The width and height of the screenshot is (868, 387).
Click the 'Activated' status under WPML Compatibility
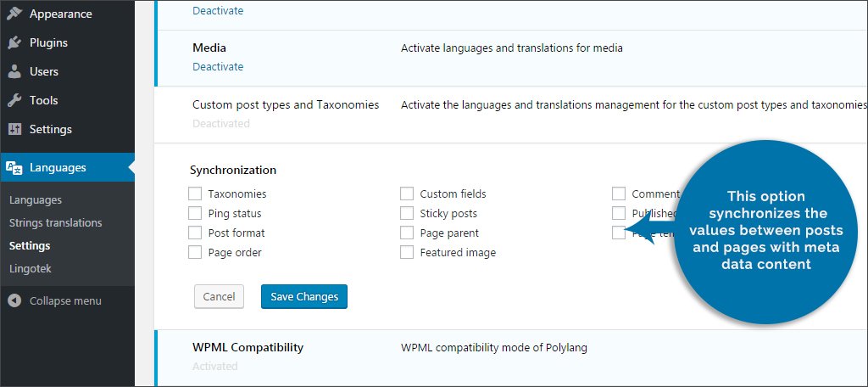(x=214, y=367)
